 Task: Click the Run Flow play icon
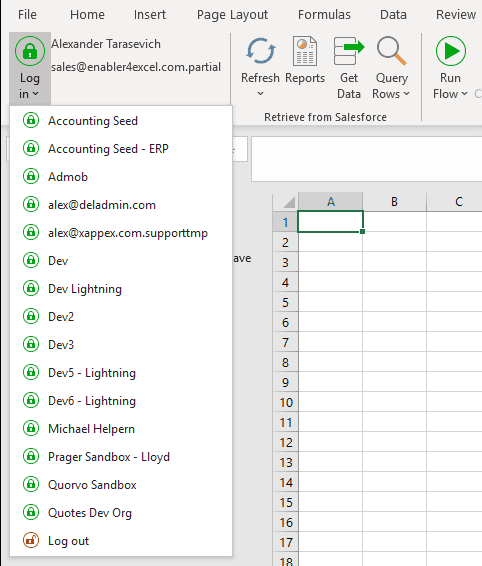pyautogui.click(x=451, y=51)
